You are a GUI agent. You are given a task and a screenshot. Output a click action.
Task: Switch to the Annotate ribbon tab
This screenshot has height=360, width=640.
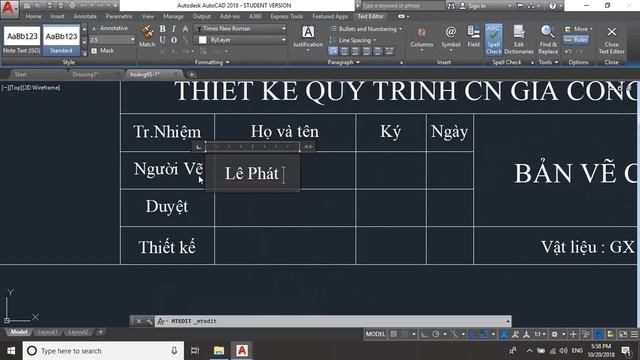click(85, 16)
